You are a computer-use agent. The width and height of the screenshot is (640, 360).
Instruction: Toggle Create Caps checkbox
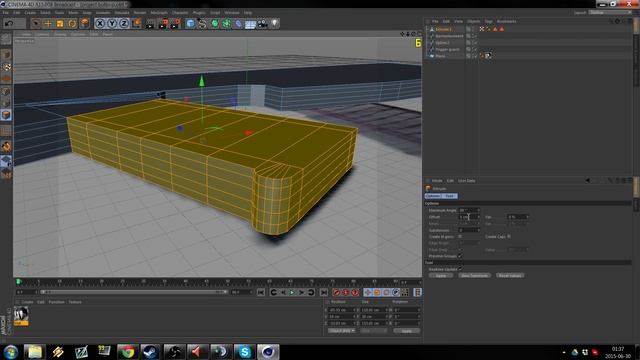(x=509, y=236)
